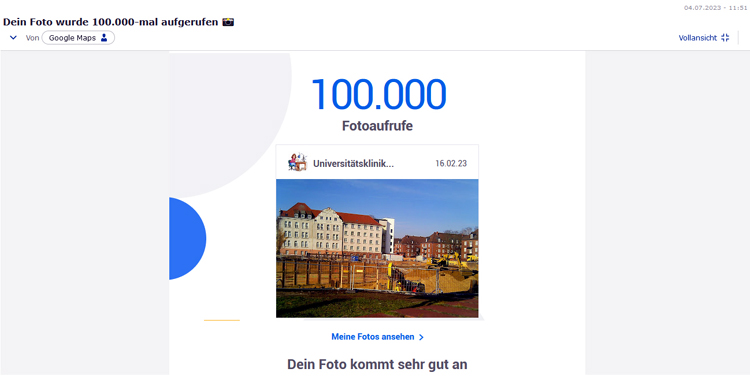Image resolution: width=750 pixels, height=376 pixels.
Task: Click the Fotoaufrufe label
Action: pos(377,126)
